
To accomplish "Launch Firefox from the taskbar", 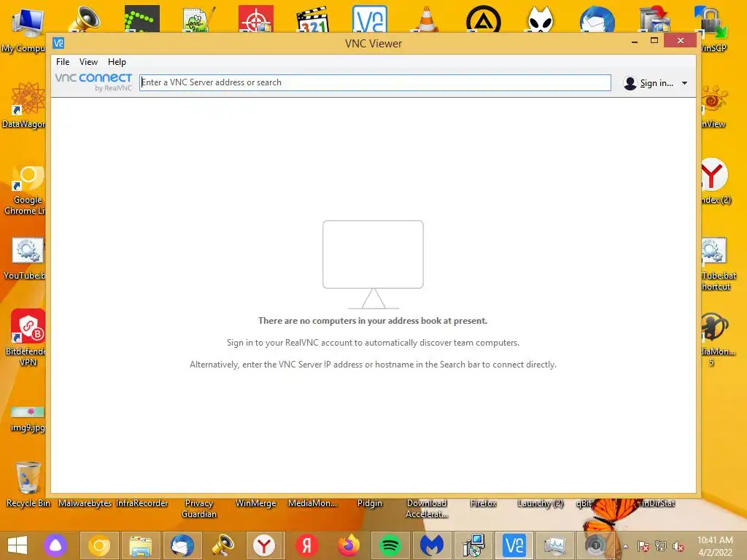I will coord(349,545).
